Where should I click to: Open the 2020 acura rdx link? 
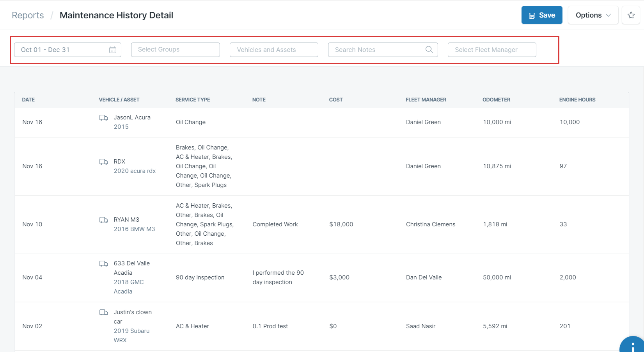[x=135, y=171]
